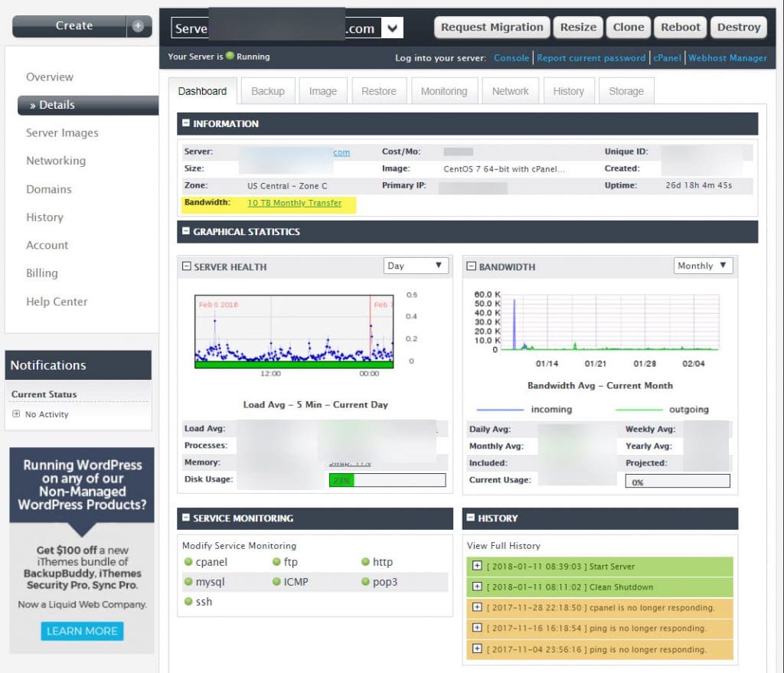This screenshot has width=784, height=673.
Task: Collapse the INFORMATION panel via its minus icon
Action: [x=185, y=124]
